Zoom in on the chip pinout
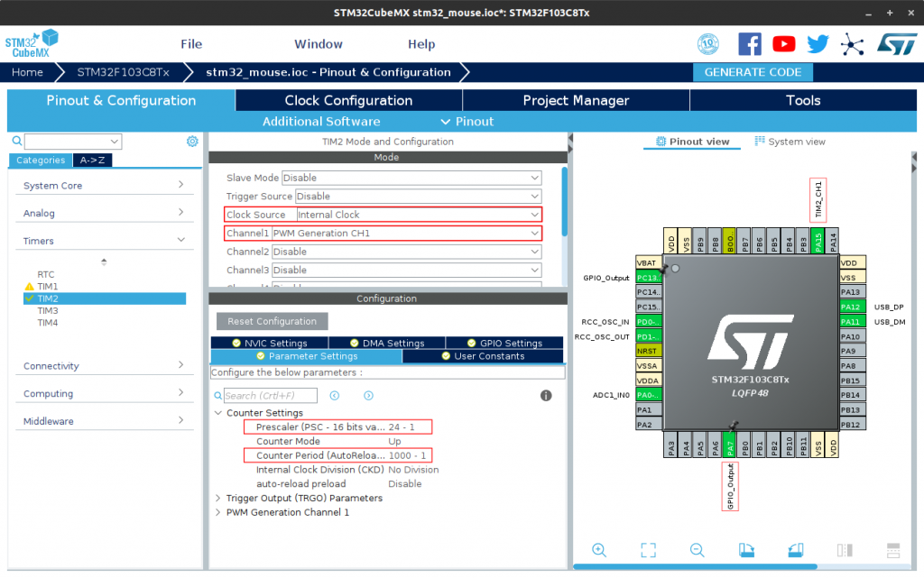This screenshot has height=578, width=924. (x=599, y=550)
